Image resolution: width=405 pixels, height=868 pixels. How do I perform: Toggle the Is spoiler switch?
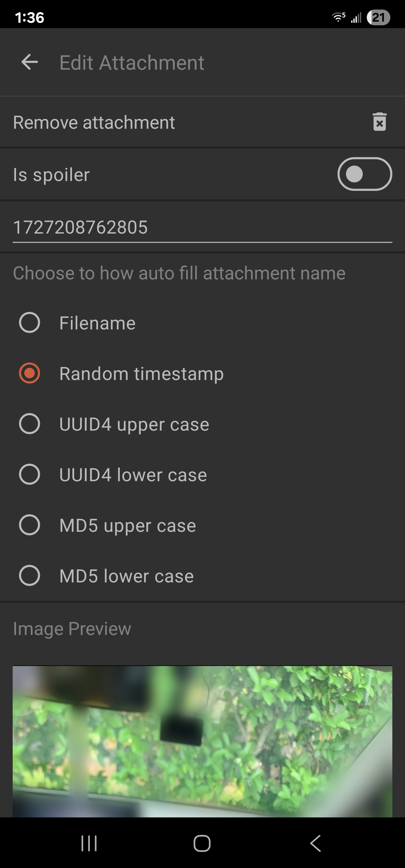click(364, 174)
